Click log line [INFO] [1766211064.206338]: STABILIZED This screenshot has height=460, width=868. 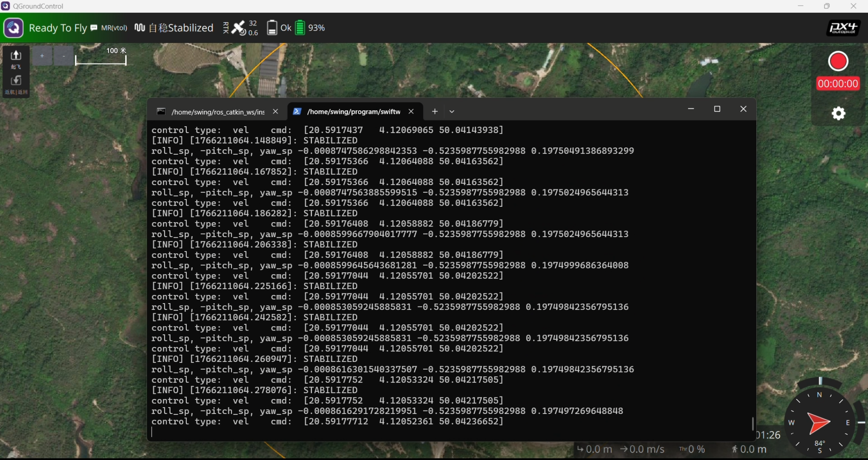254,245
